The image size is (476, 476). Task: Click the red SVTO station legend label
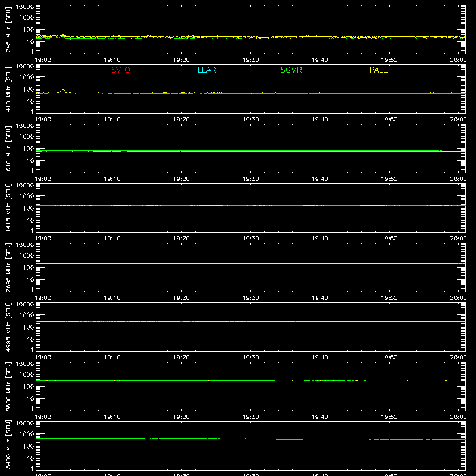coord(121,70)
